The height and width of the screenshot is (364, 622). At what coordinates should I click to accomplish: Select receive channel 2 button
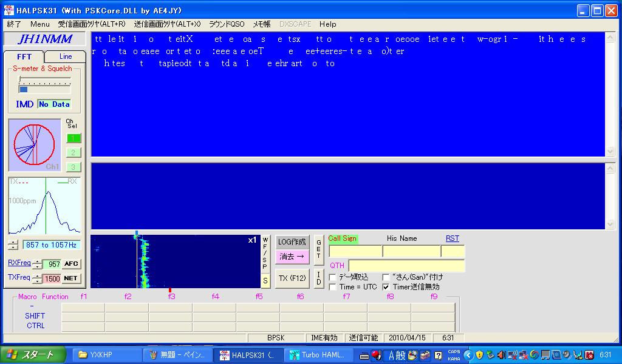(73, 152)
